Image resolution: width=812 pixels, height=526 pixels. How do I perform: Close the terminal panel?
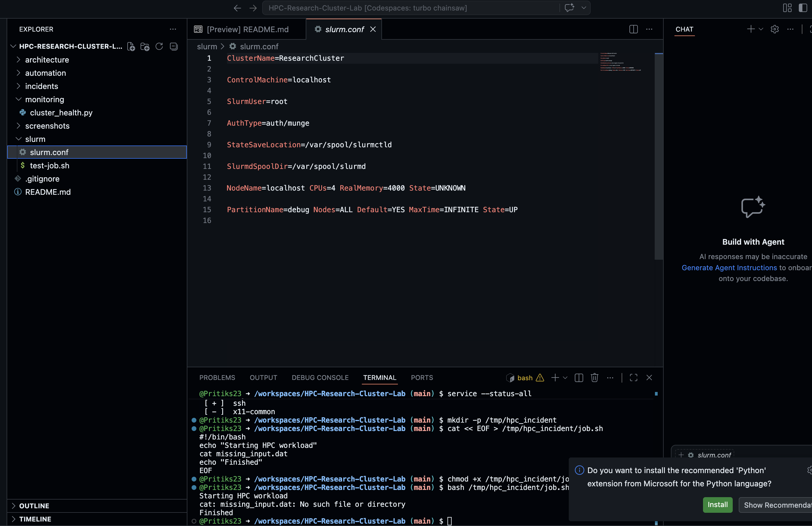649,378
